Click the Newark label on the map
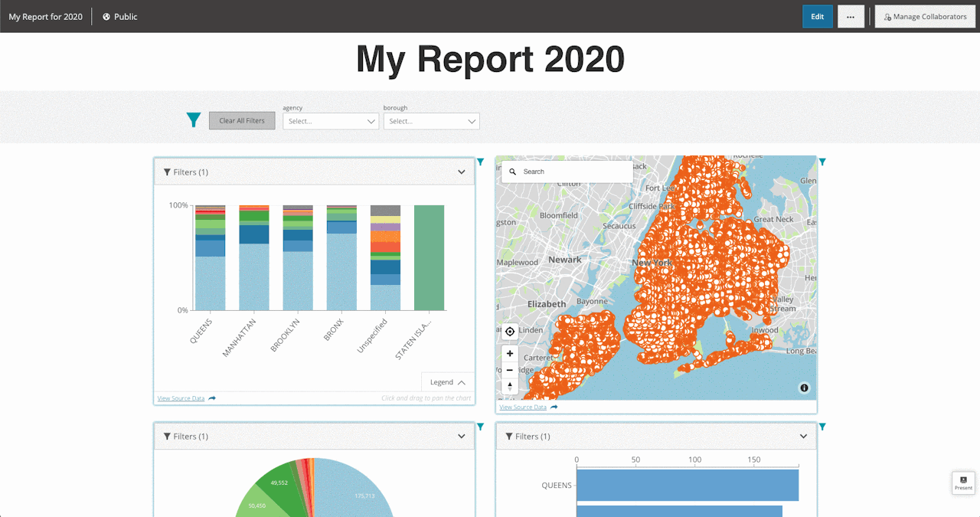980x517 pixels. click(565, 260)
